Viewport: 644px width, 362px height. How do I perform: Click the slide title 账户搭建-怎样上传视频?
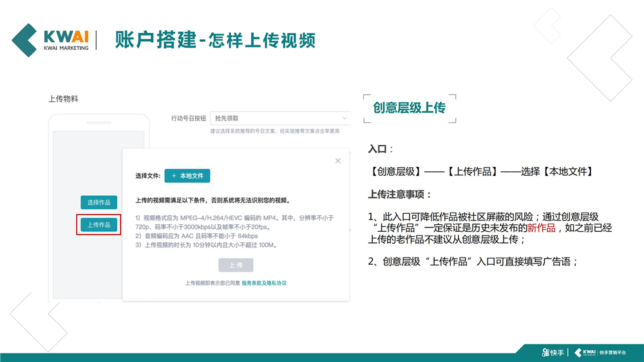215,40
